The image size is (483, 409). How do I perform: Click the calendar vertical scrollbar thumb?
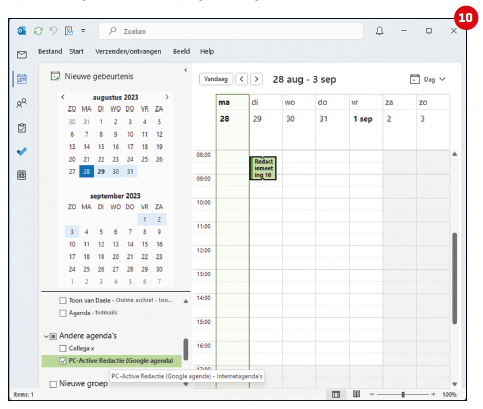click(x=454, y=278)
